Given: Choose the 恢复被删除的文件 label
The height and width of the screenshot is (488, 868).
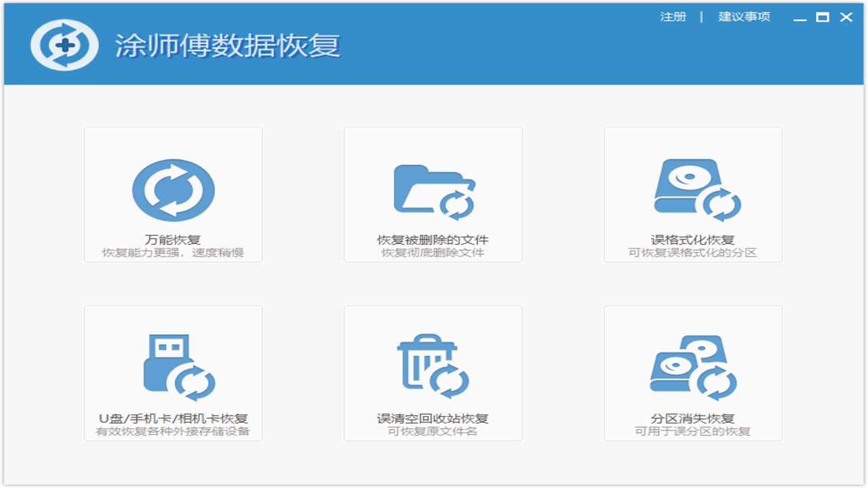Looking at the screenshot, I should click(x=433, y=240).
